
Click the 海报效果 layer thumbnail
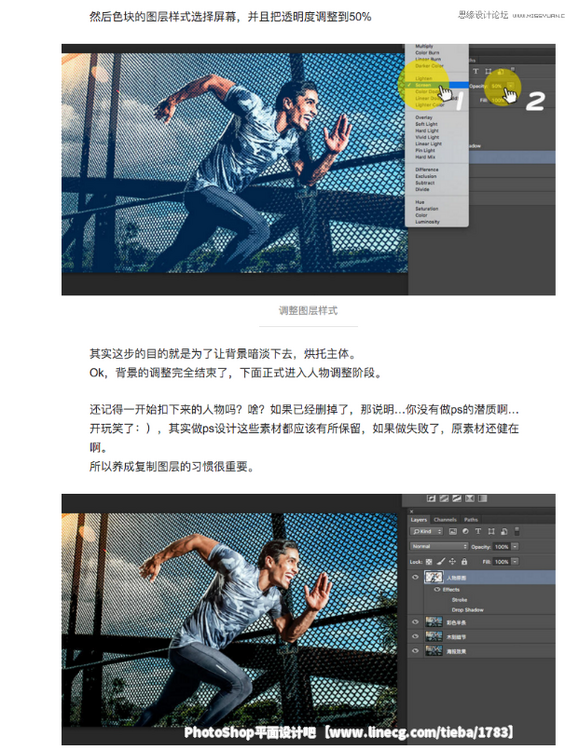pos(434,651)
